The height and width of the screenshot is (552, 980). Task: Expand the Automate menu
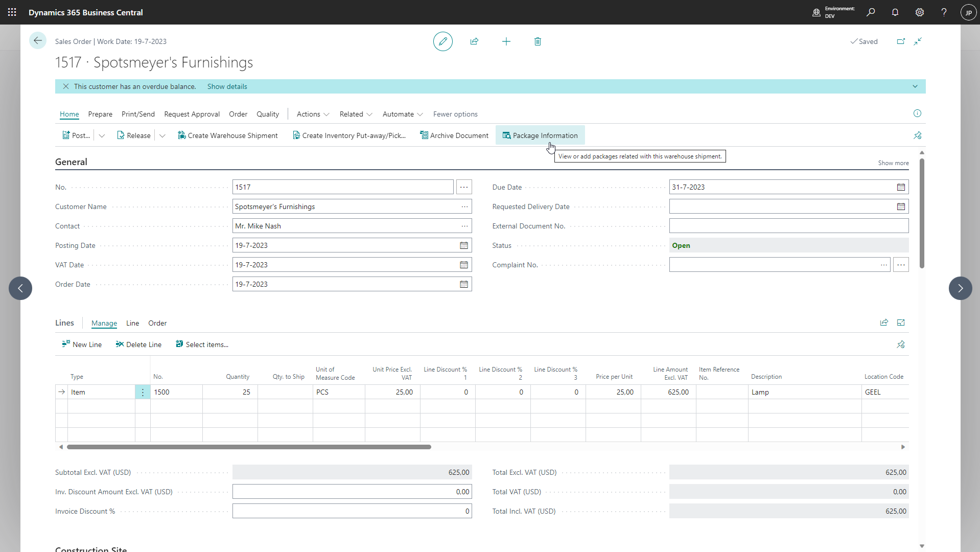click(x=403, y=114)
